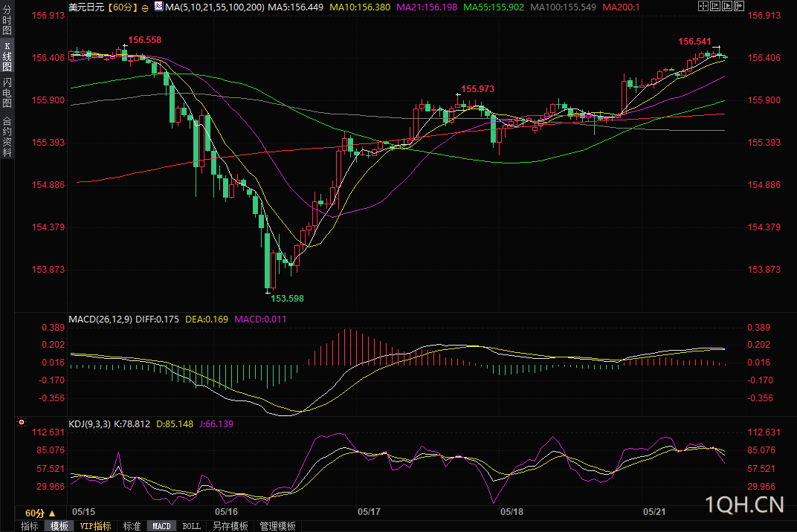This screenshot has width=797, height=532.
Task: Choose the 标准 template
Action: pyautogui.click(x=132, y=526)
